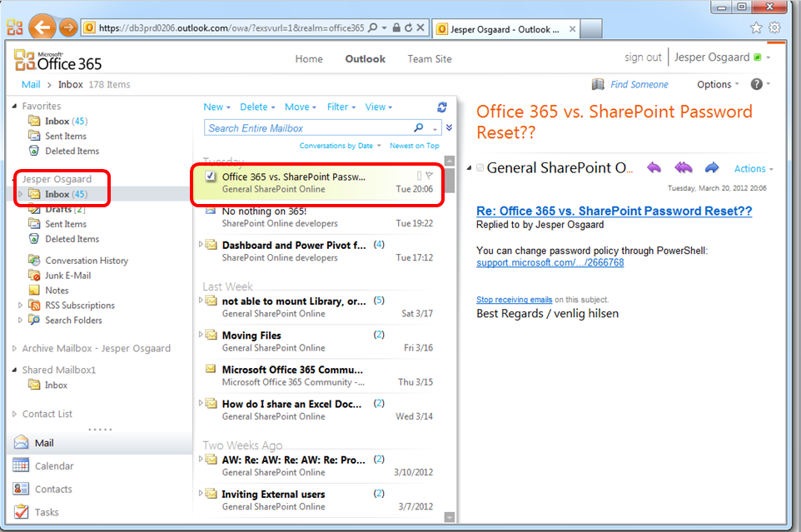This screenshot has height=532, width=801.
Task: Click the address bar search magnifier icon
Action: [373, 27]
